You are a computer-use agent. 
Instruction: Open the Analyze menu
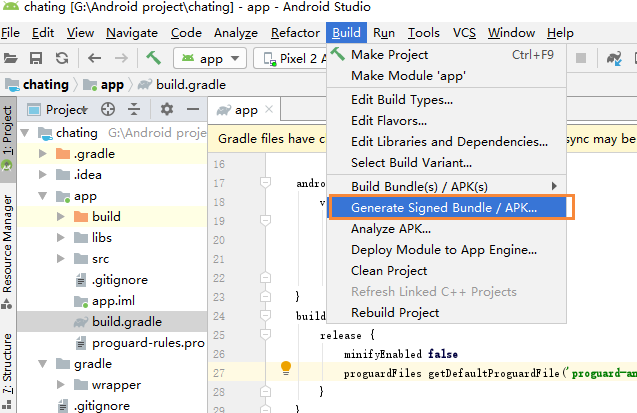tap(236, 32)
